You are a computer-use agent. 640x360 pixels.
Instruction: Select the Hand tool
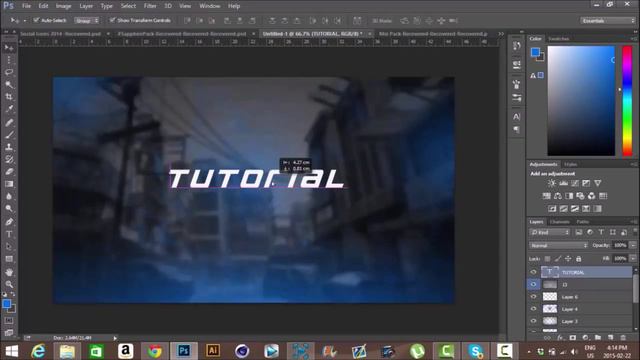point(9,272)
